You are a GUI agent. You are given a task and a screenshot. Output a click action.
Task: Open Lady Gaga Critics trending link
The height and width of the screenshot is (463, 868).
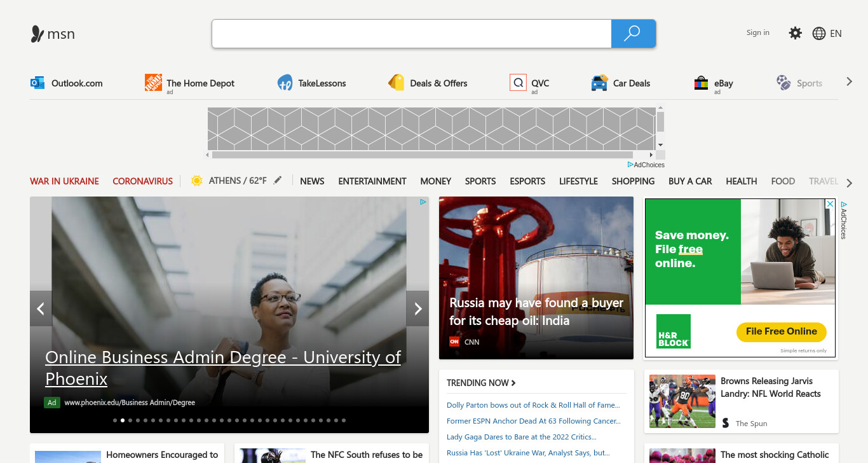(521, 437)
